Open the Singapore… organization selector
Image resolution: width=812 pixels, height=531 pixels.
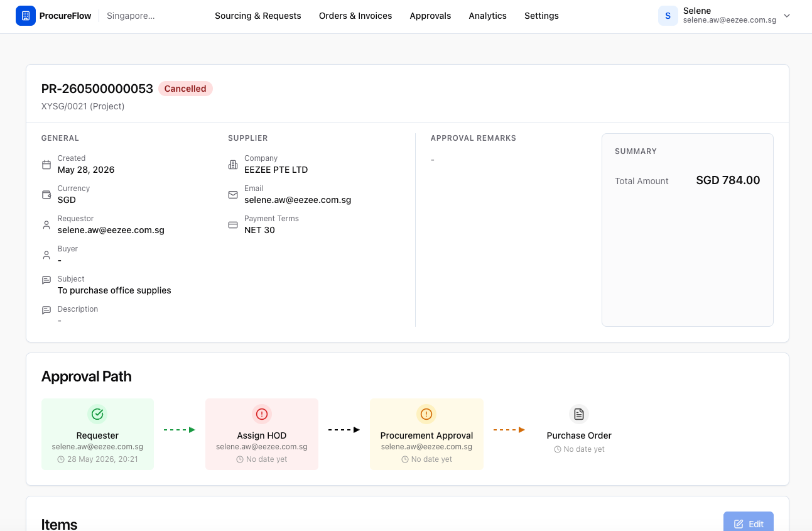click(131, 16)
